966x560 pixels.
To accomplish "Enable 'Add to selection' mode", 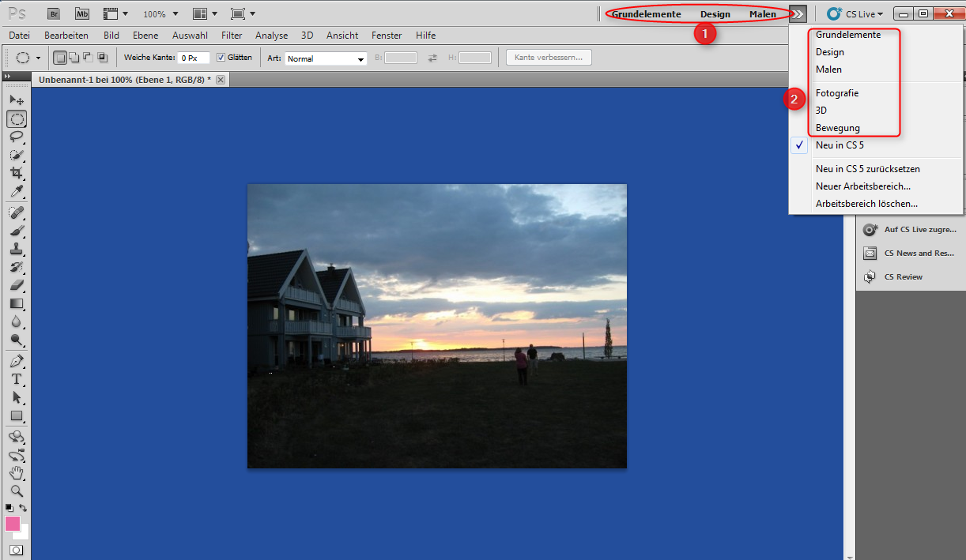I will 74,56.
